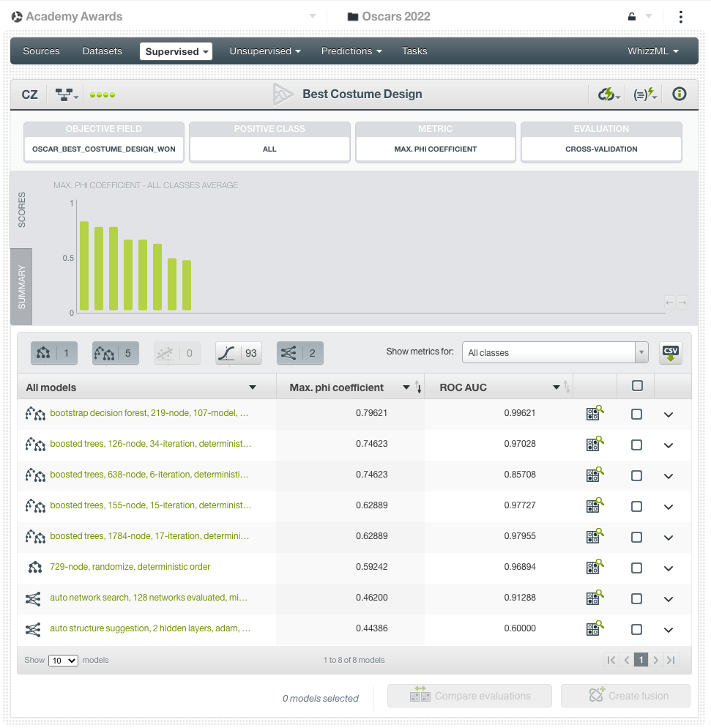Click the three-dot menu at top right
Viewport: 711px width, 728px height.
click(680, 17)
